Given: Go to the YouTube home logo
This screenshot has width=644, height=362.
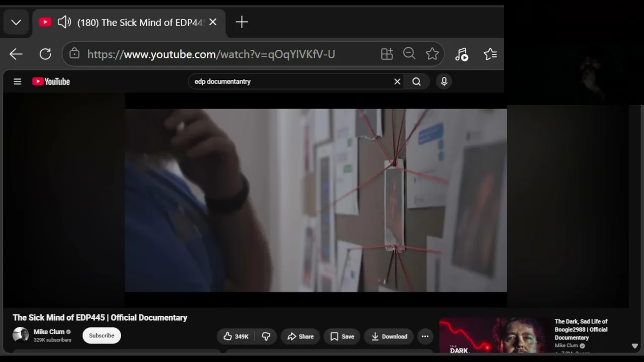Looking at the screenshot, I should click(51, 81).
